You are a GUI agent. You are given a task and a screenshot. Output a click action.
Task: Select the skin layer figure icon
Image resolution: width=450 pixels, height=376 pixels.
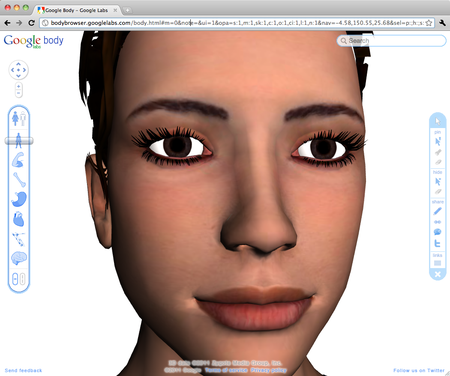coord(19,140)
